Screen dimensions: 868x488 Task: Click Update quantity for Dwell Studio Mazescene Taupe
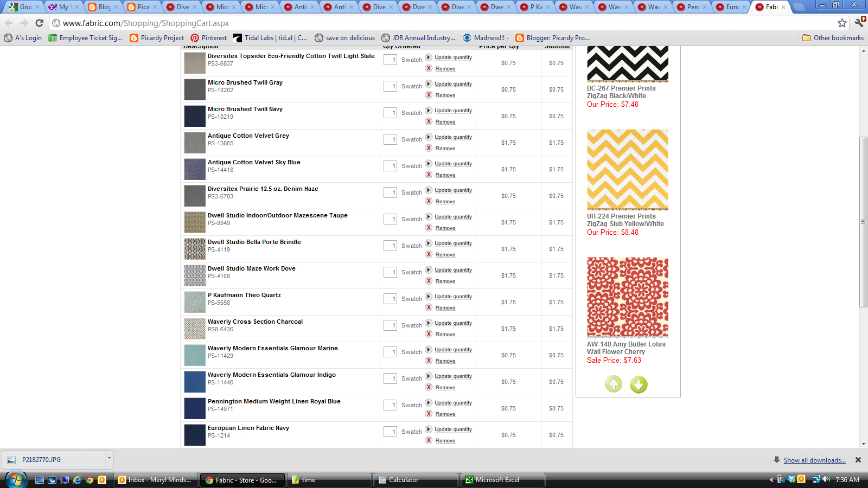point(453,217)
